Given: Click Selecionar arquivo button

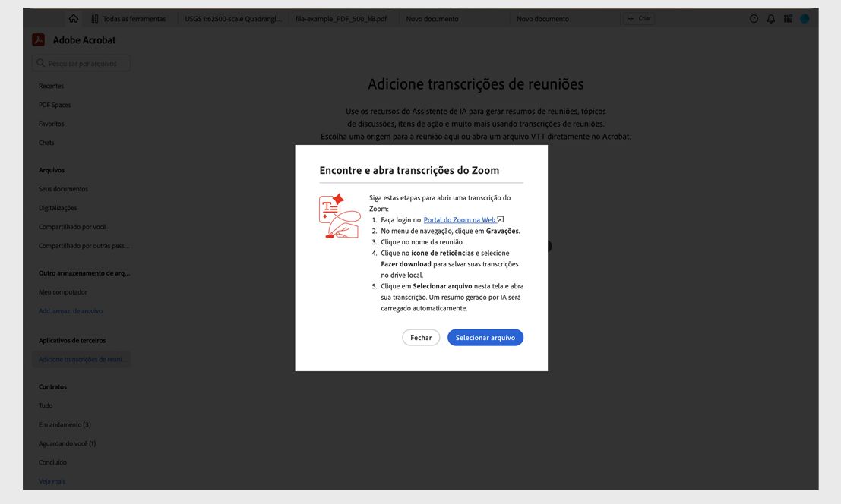Looking at the screenshot, I should pyautogui.click(x=485, y=338).
